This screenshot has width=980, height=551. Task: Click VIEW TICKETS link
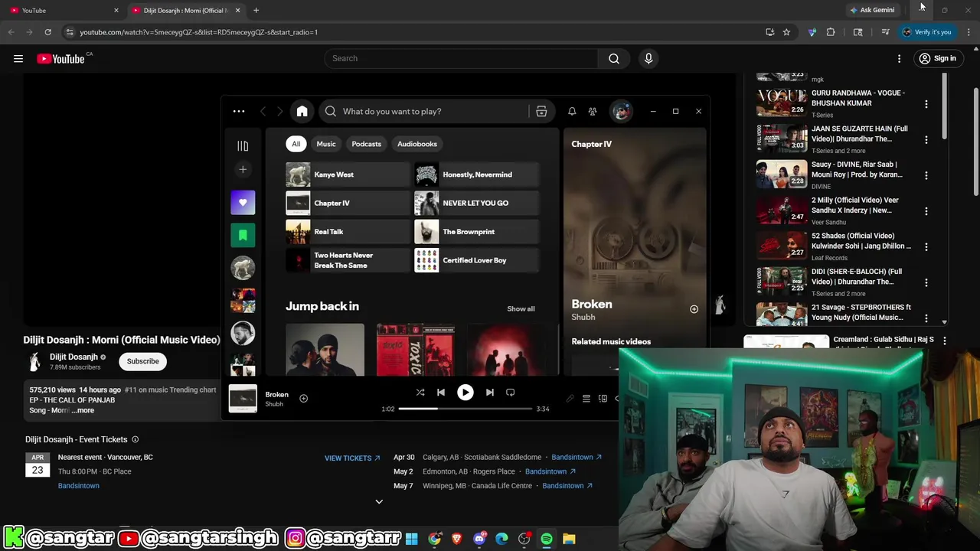(x=352, y=458)
